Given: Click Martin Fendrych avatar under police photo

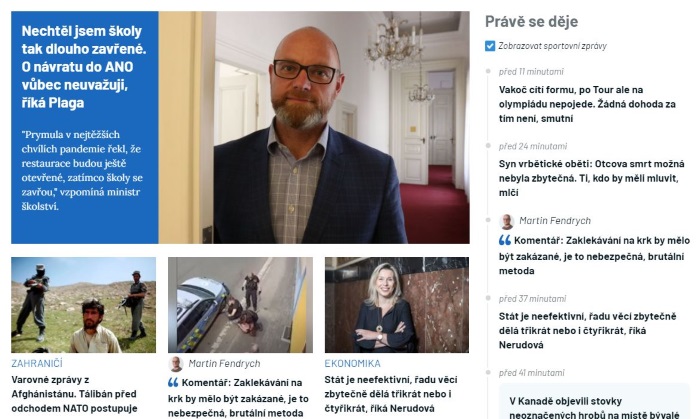Looking at the screenshot, I should 176,364.
